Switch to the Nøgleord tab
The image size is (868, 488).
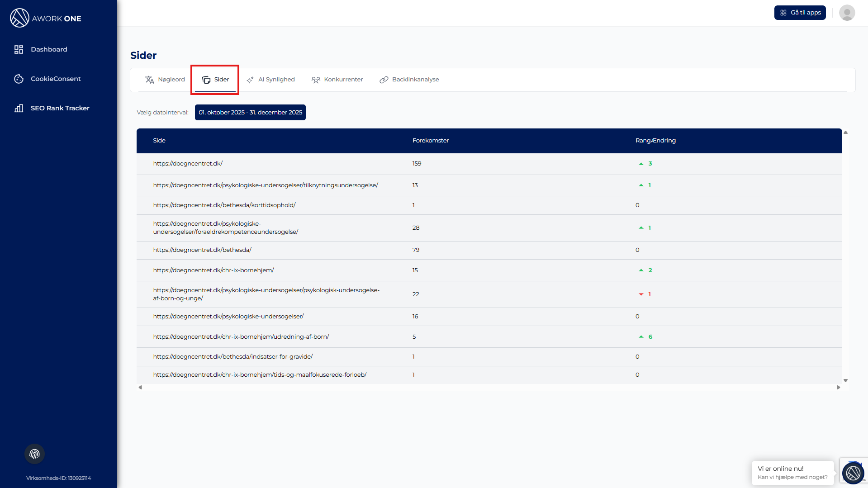165,80
